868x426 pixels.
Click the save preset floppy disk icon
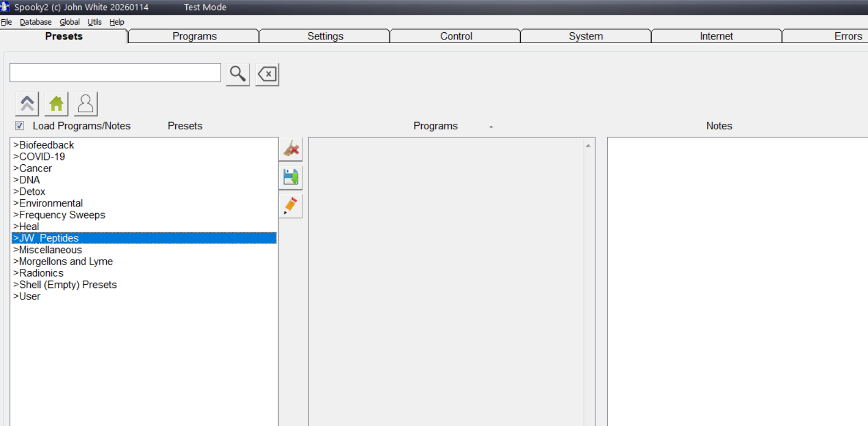(291, 177)
